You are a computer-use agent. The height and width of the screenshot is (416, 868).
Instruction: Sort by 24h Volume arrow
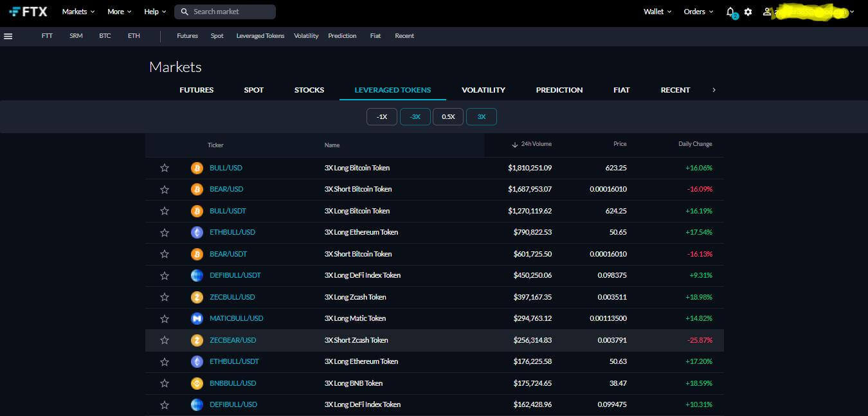(x=514, y=145)
